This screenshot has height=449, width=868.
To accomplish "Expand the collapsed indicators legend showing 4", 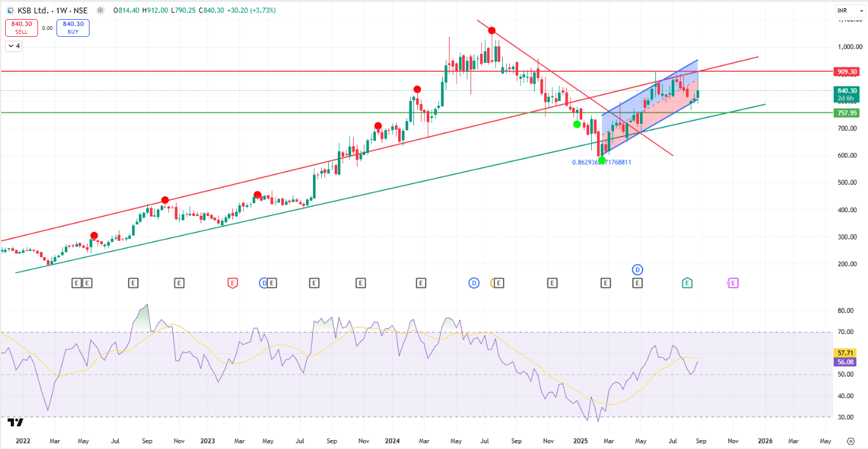I will 13,46.
